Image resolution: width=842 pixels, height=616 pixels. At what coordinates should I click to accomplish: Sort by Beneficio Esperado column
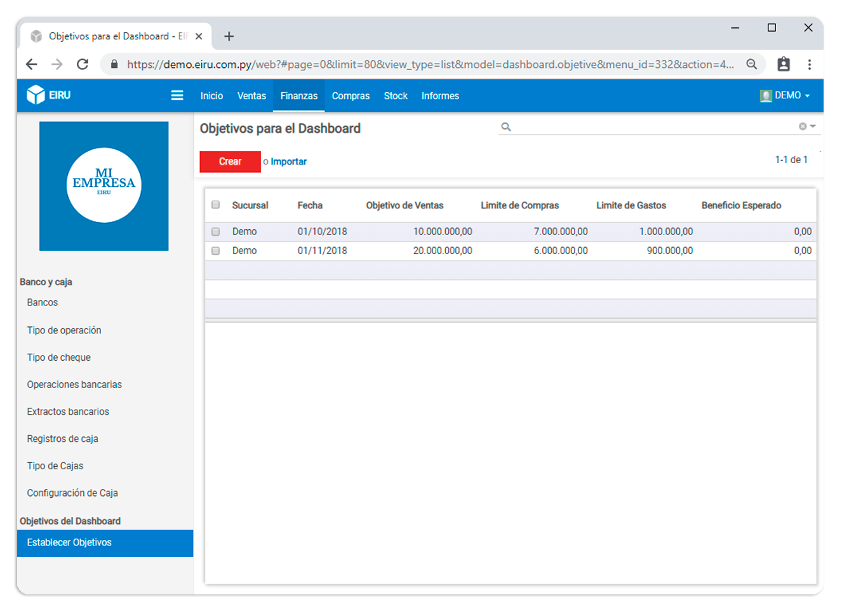(x=741, y=206)
